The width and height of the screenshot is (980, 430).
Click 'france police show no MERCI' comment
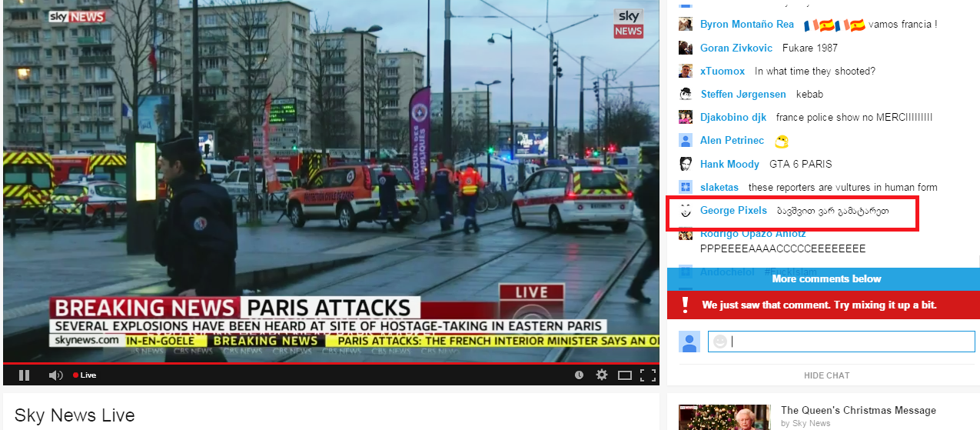point(854,118)
